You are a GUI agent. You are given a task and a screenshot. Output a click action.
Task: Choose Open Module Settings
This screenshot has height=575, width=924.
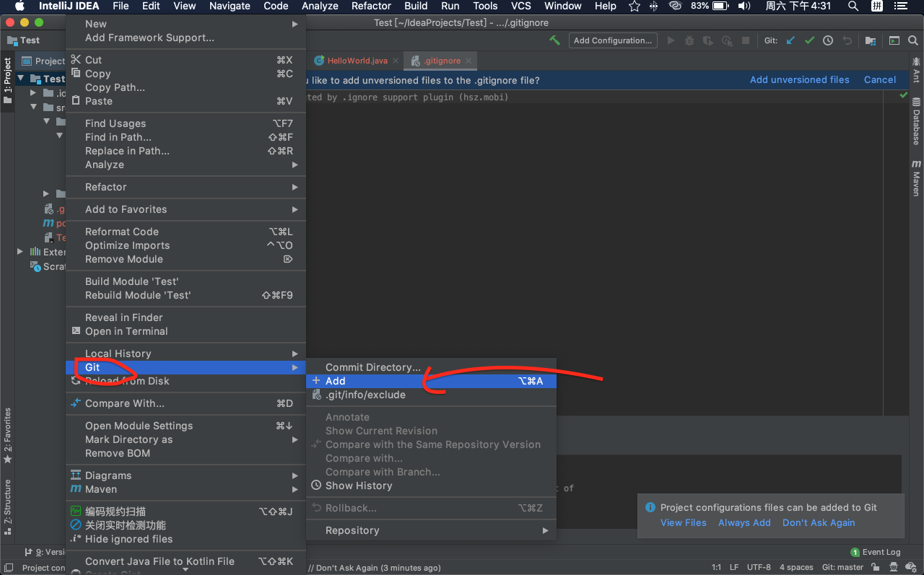pyautogui.click(x=186, y=426)
